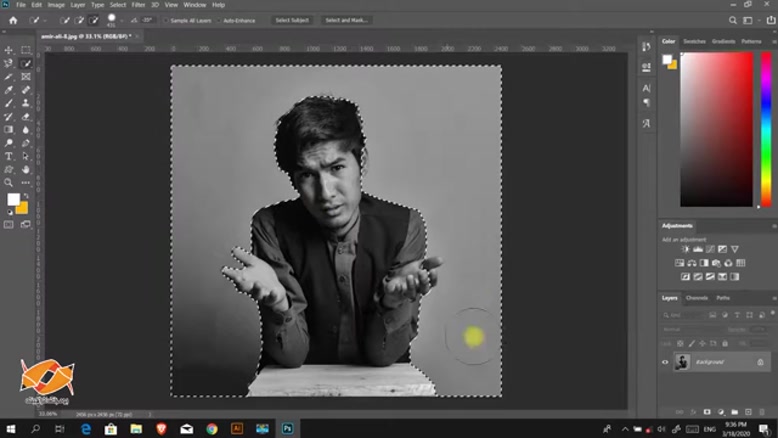Screen dimensions: 778x438
Task: Select the Zoom tool in toolbar
Action: tap(9, 183)
